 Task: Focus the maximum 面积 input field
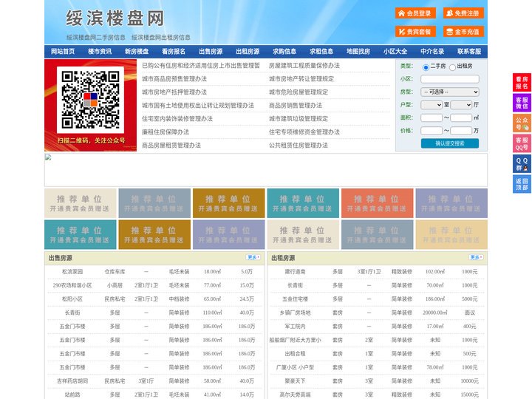click(461, 117)
